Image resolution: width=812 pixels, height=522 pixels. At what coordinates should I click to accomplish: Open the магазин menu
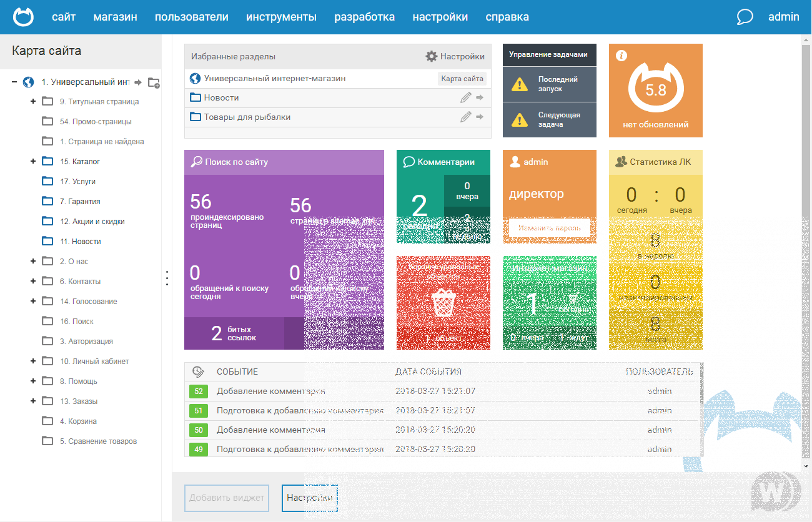[x=115, y=17]
